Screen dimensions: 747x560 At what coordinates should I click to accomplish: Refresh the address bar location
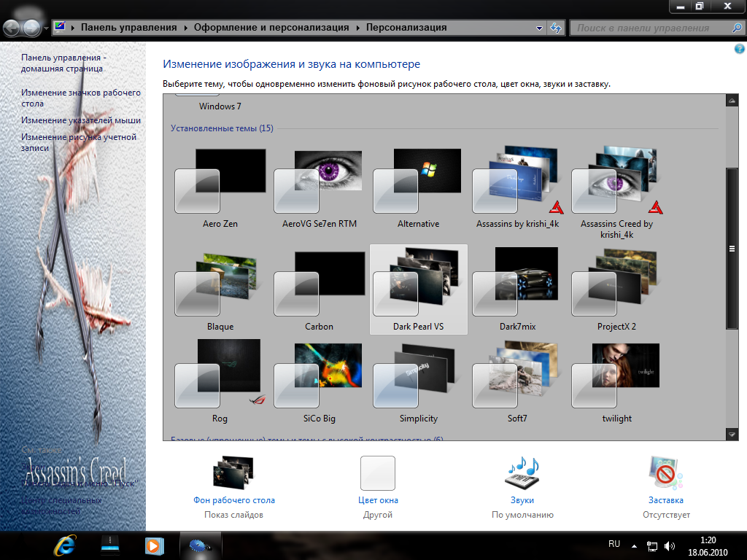coord(555,28)
